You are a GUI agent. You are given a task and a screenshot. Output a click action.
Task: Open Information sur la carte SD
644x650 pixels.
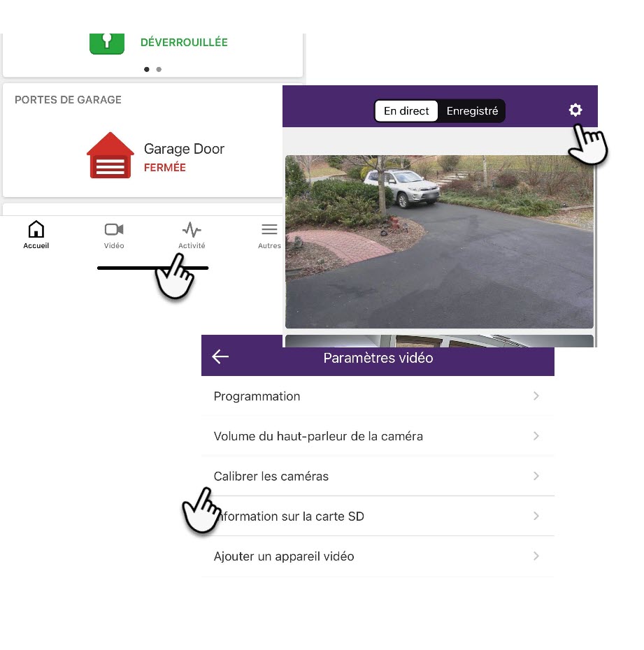click(x=378, y=516)
